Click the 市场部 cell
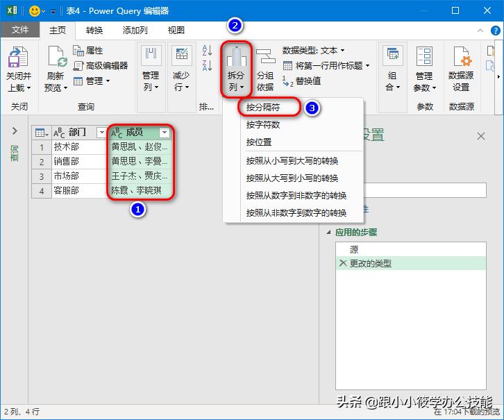 pos(78,176)
